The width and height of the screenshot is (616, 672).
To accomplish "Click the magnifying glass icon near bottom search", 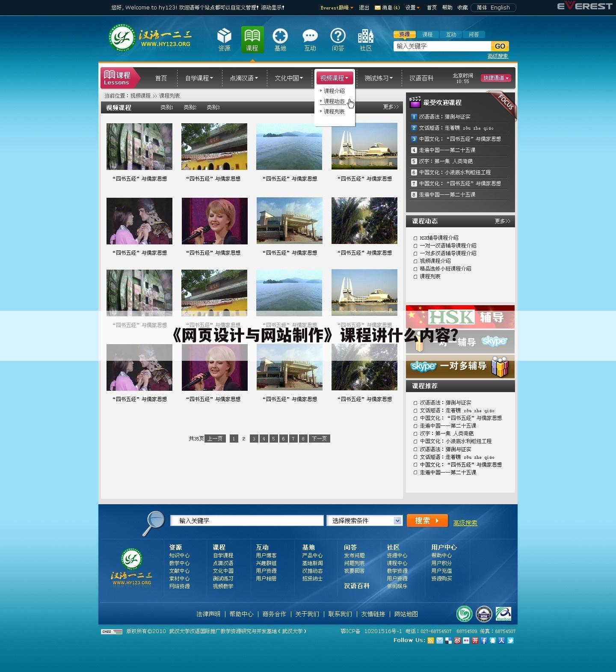I will tap(153, 522).
